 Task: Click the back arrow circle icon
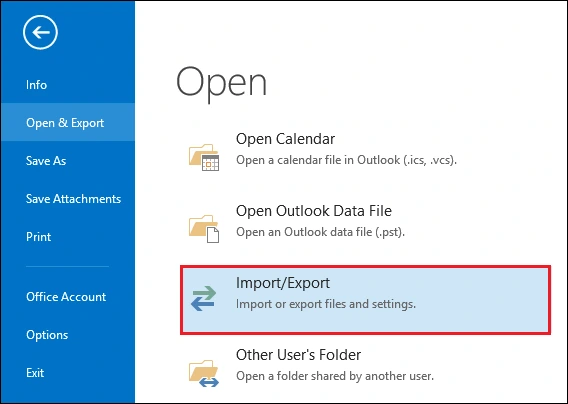click(x=40, y=32)
